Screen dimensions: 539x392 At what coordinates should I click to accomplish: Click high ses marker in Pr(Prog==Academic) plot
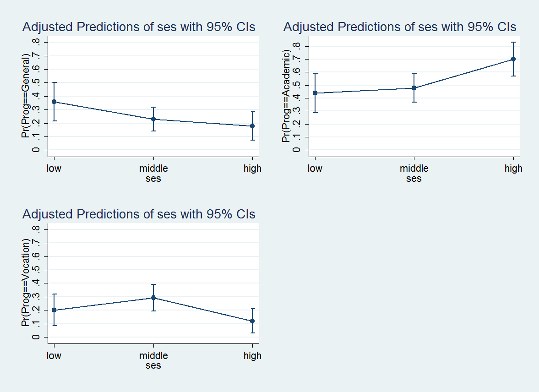(x=513, y=59)
